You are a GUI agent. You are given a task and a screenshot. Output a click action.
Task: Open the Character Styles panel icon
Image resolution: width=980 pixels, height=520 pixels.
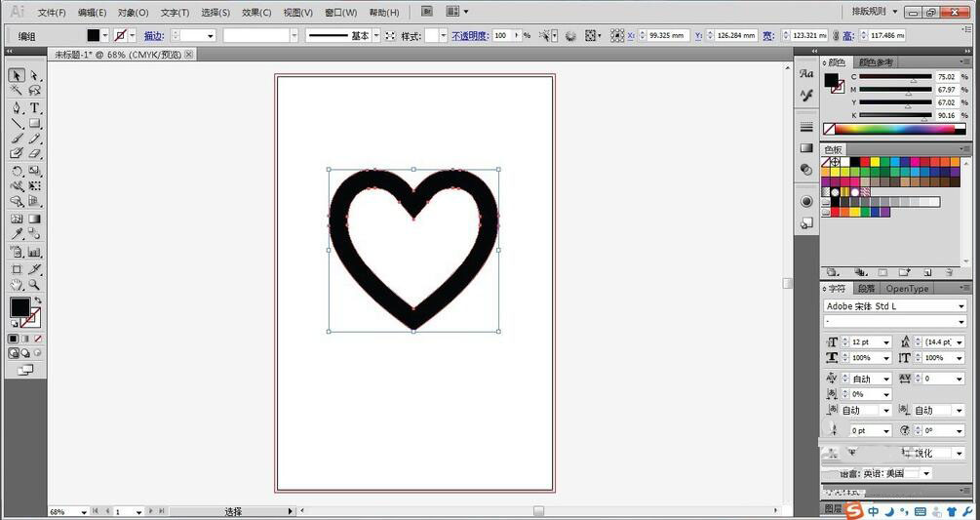click(806, 96)
